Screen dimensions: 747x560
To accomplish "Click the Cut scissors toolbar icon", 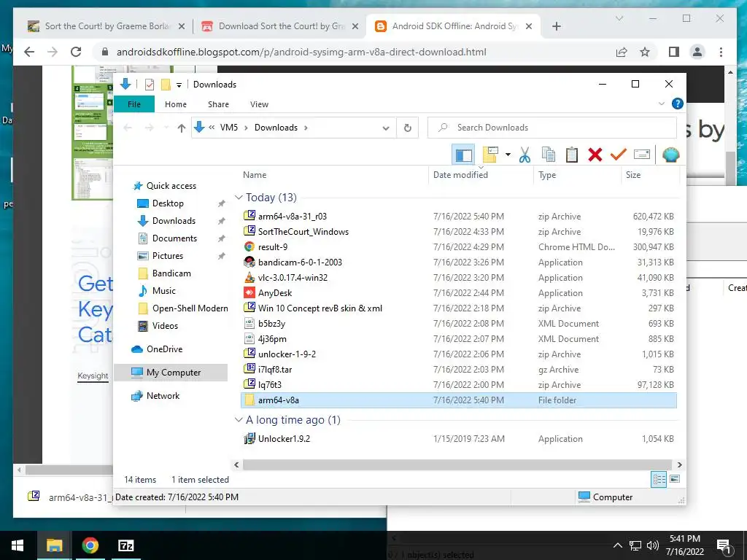I will [x=525, y=155].
